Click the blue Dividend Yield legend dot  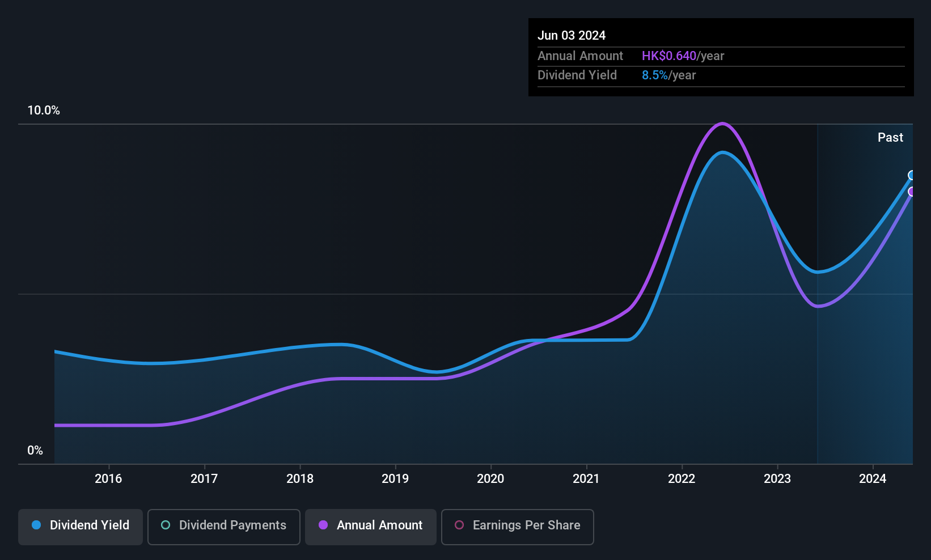36,525
